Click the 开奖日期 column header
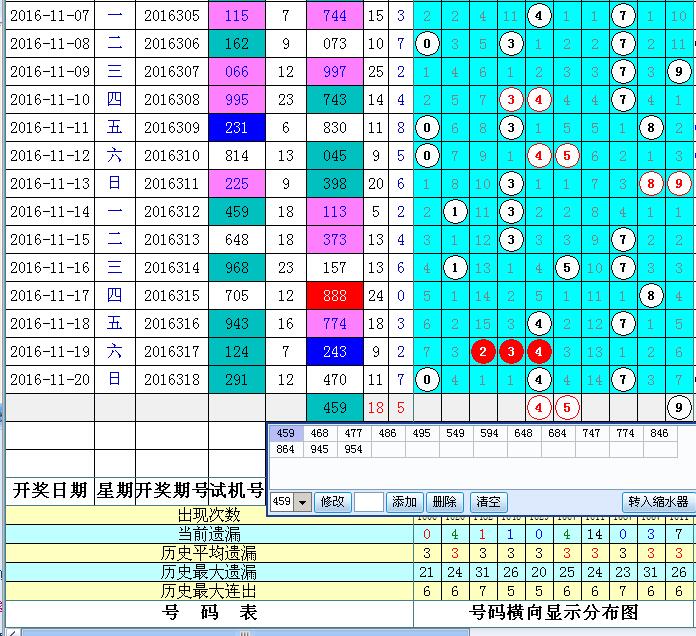Image resolution: width=696 pixels, height=636 pixels. pos(50,490)
